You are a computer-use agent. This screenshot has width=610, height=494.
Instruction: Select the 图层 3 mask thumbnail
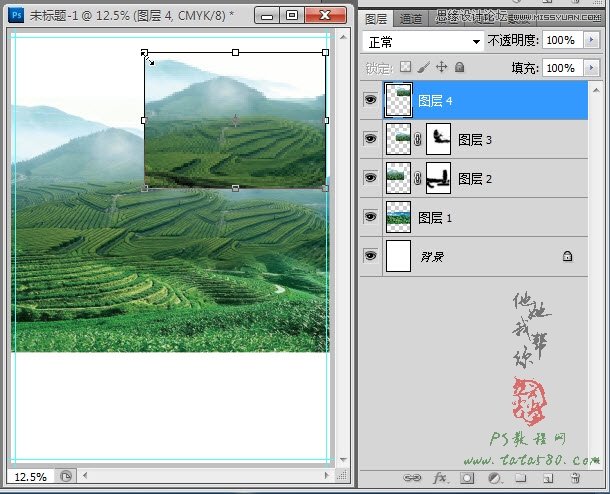click(439, 139)
